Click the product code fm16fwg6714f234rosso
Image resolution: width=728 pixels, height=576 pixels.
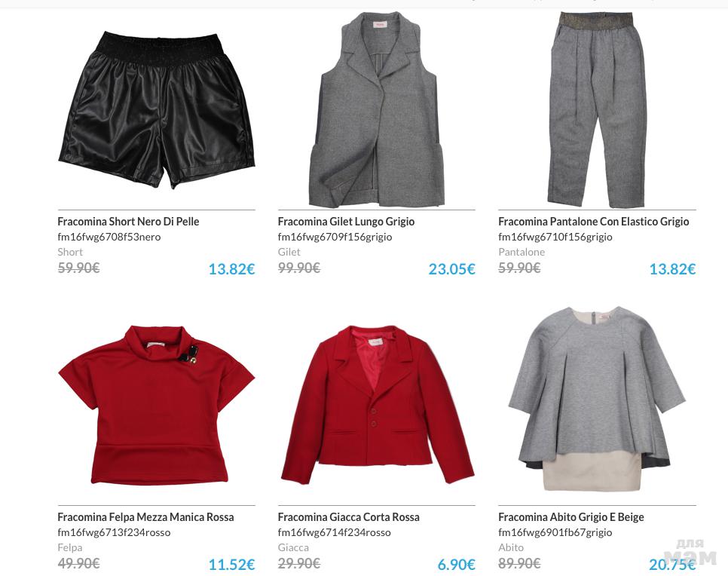click(x=335, y=532)
